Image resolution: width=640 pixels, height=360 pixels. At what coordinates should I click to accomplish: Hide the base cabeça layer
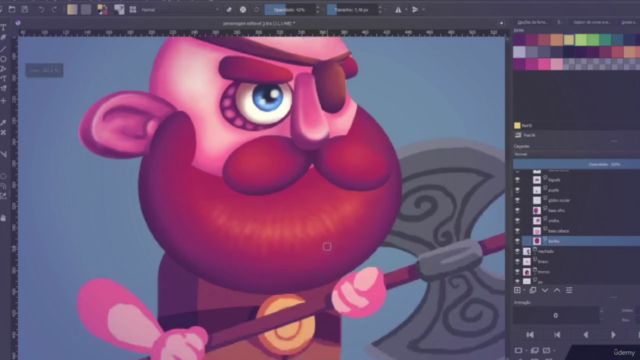tap(517, 231)
